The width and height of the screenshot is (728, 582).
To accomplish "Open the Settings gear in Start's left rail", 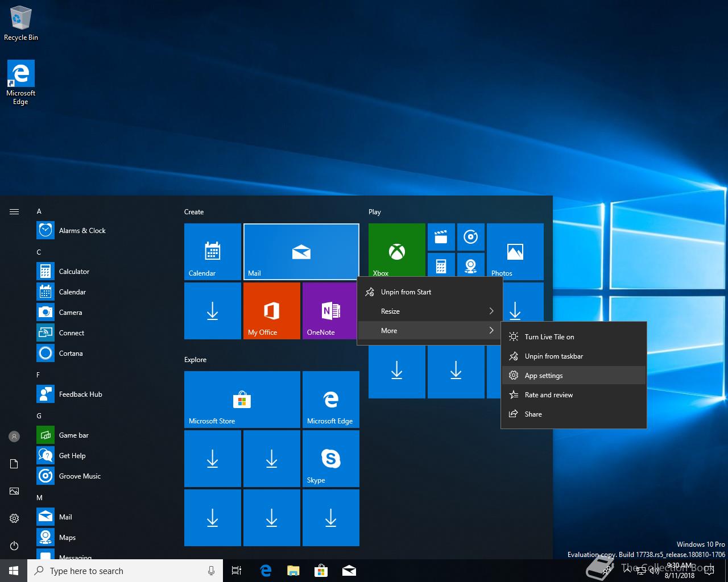I will pos(14,518).
